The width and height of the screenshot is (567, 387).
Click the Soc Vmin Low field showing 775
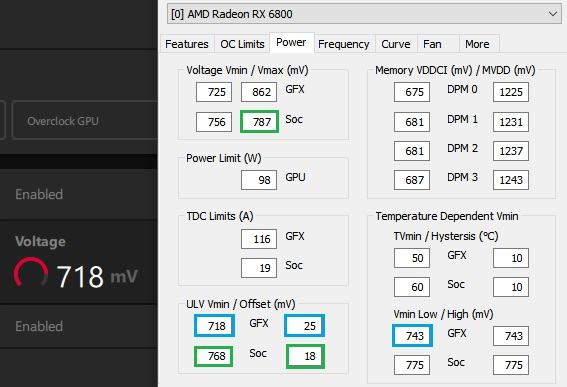412,365
